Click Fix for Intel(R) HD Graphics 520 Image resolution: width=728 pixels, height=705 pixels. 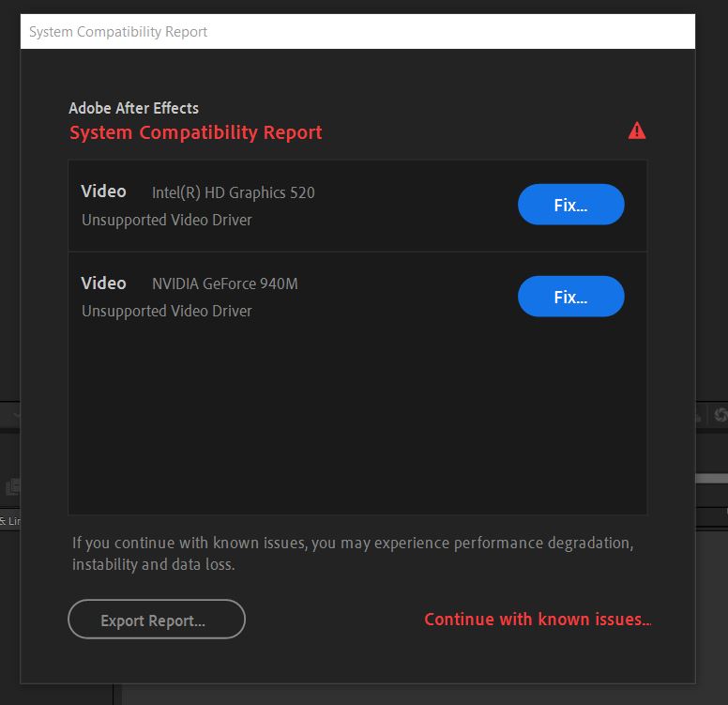pos(570,205)
